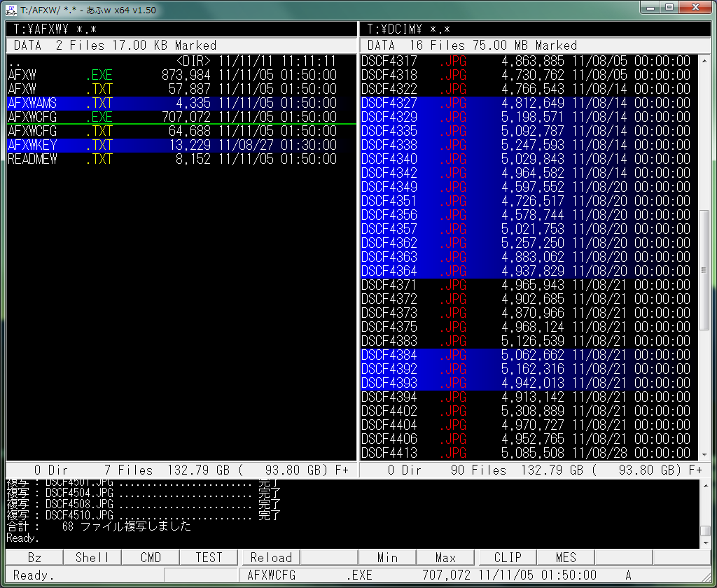Click the MES function button
The height and width of the screenshot is (588, 717).
(x=565, y=557)
